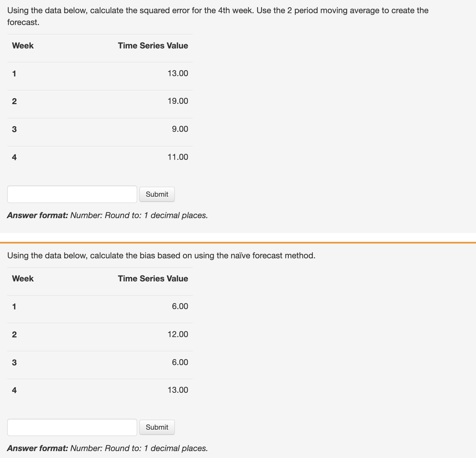Focus the naïve forecast bias answer box
The image size is (476, 458).
click(x=72, y=427)
